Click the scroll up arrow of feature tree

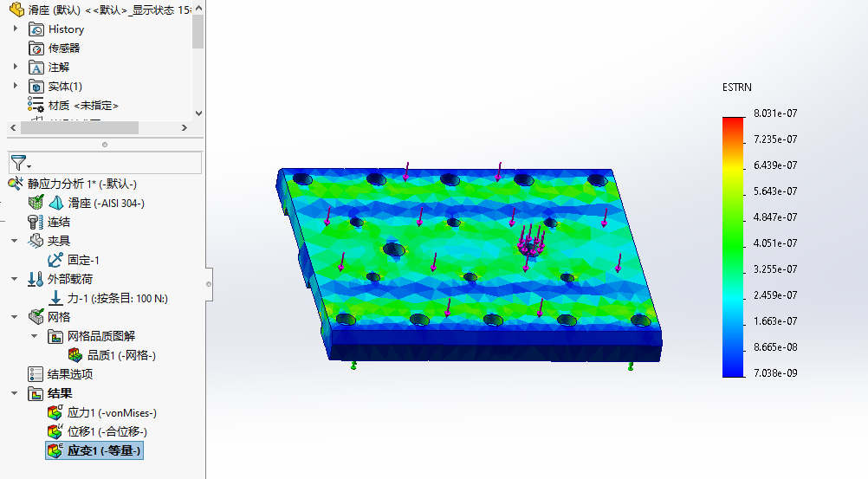198,9
